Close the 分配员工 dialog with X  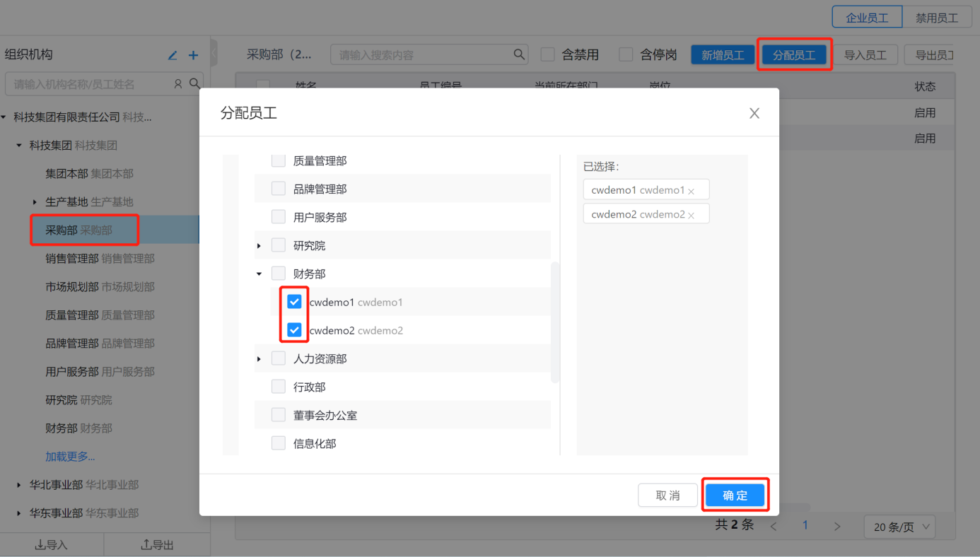[x=754, y=113]
